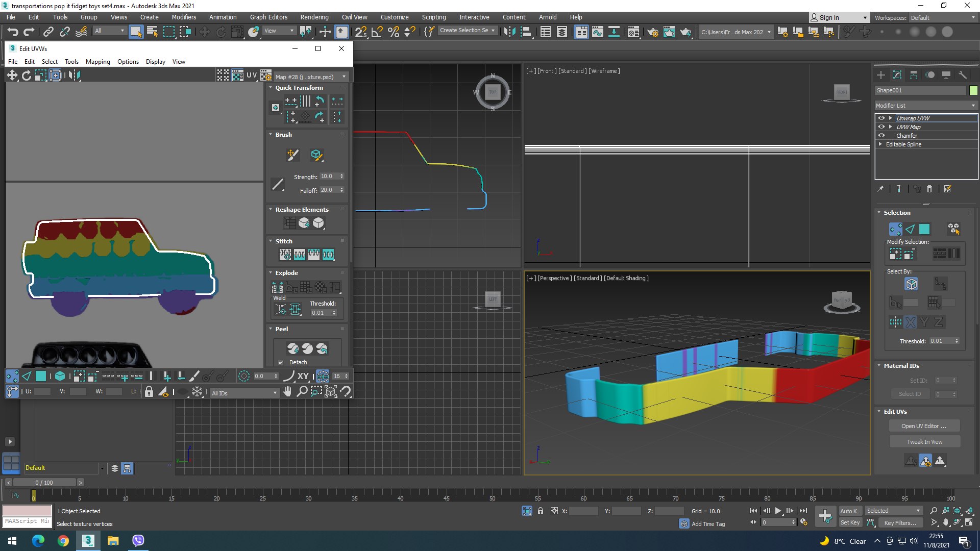Screen dimensions: 980x551
Task: Toggle visibility eye of Unwrap UVW modifier
Action: coord(881,118)
